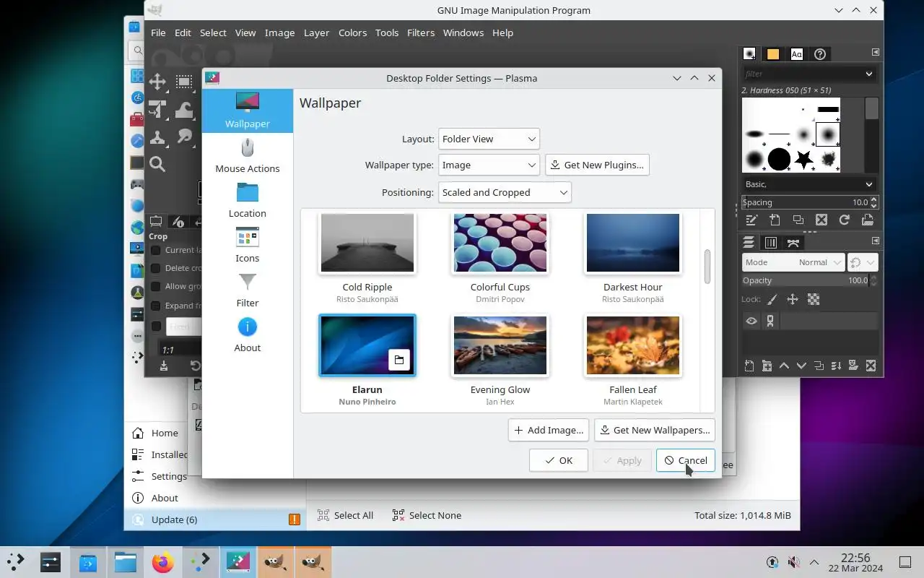The width and height of the screenshot is (924, 578).
Task: Open the Positioning dropdown
Action: tap(505, 192)
